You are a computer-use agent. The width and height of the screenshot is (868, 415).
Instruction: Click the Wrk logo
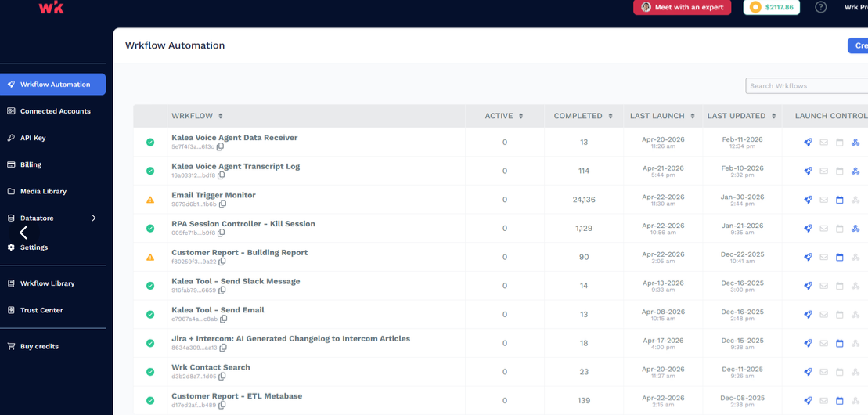point(51,7)
